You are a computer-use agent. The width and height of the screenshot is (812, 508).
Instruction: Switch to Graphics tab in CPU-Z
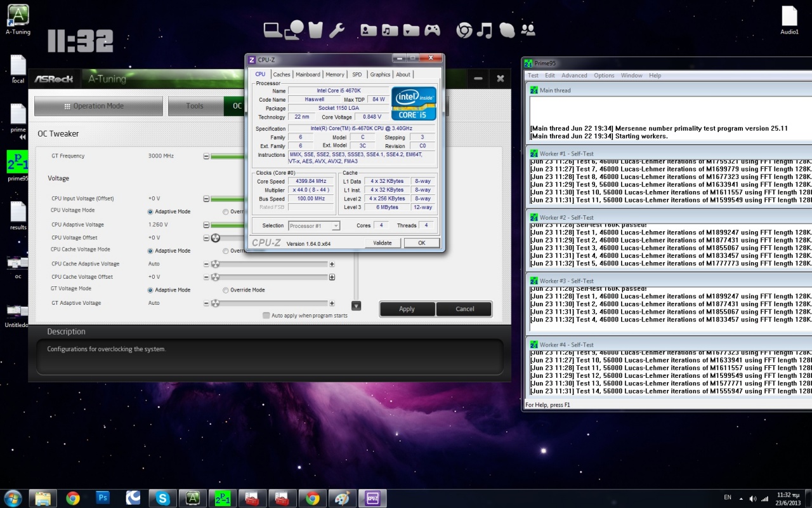(x=380, y=74)
